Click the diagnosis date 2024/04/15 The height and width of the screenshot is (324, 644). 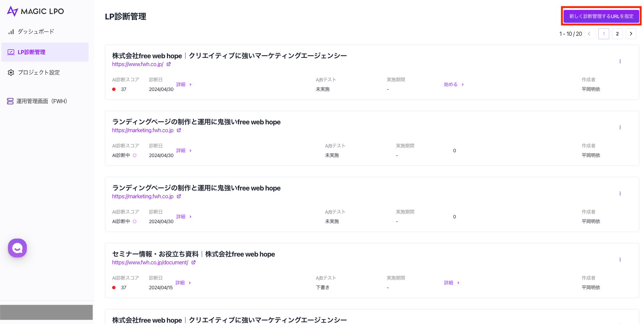pos(161,288)
